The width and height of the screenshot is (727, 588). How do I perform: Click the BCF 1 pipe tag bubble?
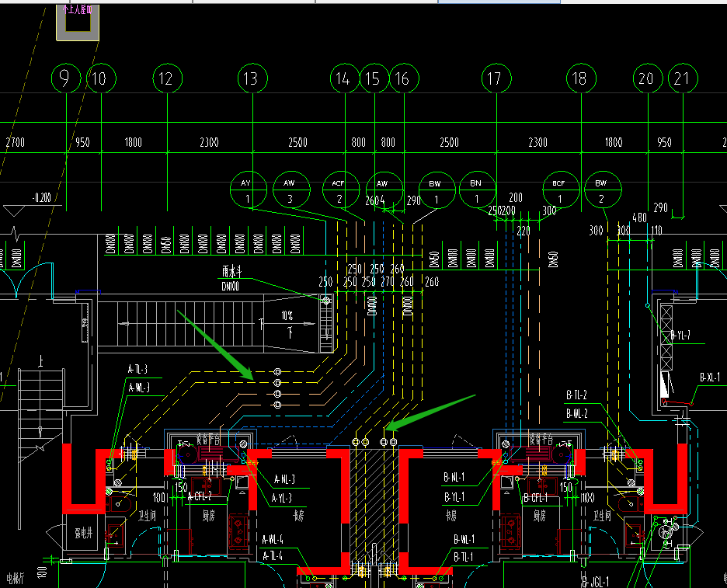point(561,190)
